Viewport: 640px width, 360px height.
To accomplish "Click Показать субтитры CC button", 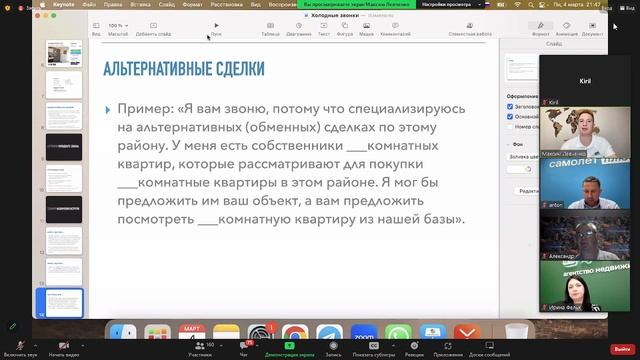I will coord(374,349).
